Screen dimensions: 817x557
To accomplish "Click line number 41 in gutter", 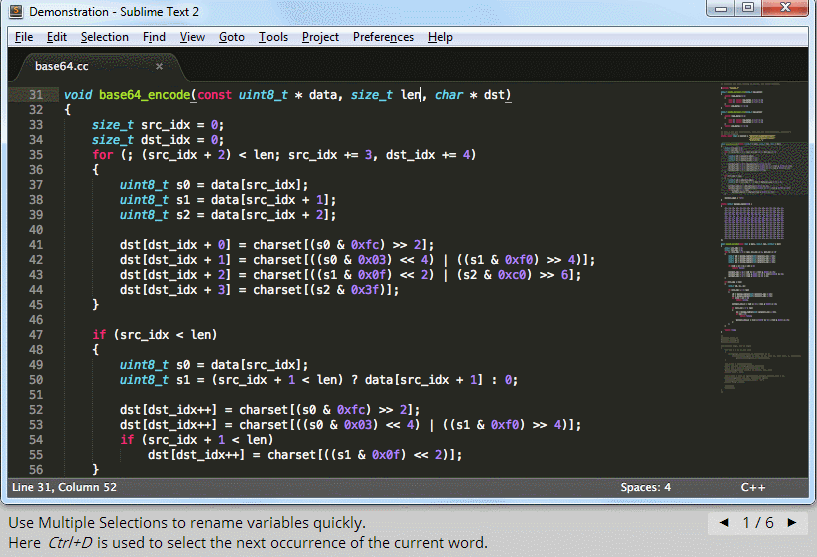I will (36, 245).
